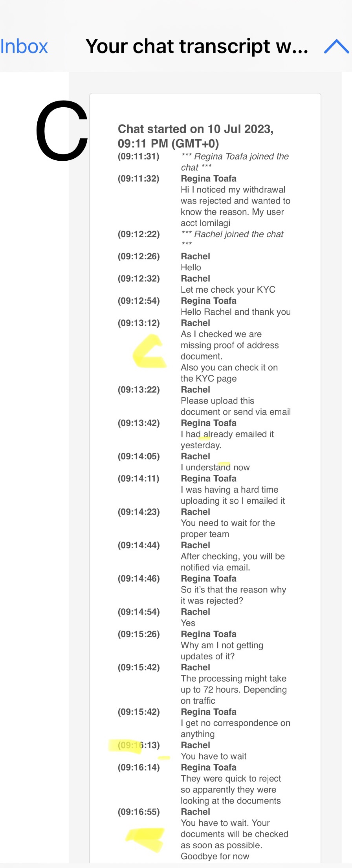Tap the yellow arrow mark near Goodbye message
The height and width of the screenshot is (868, 352).
click(x=145, y=839)
